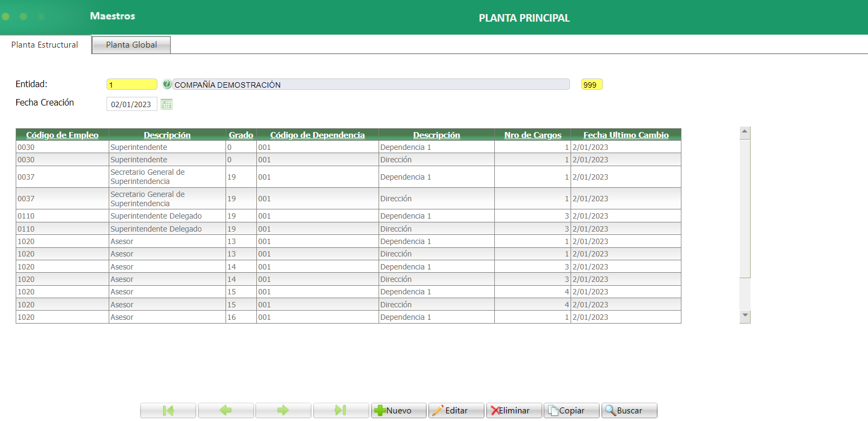Select Asesor grado 13 Dependencia 1 row
The image size is (868, 421).
(348, 241)
